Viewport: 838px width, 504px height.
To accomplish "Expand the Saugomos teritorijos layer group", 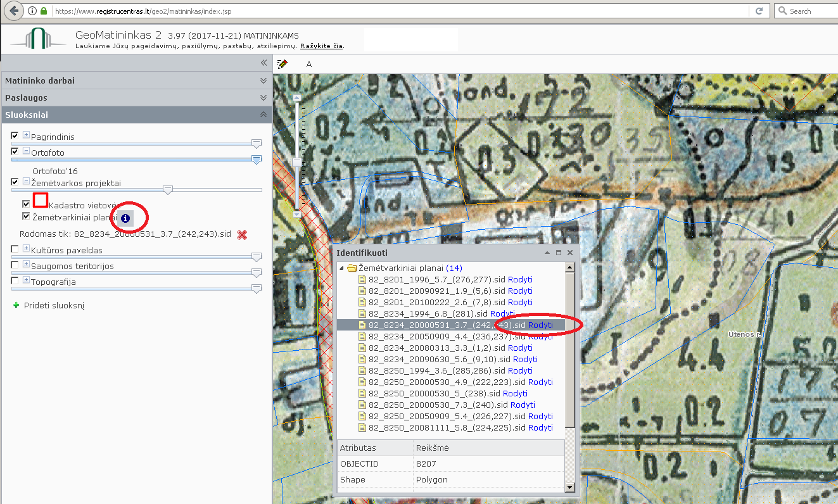I will click(x=26, y=265).
